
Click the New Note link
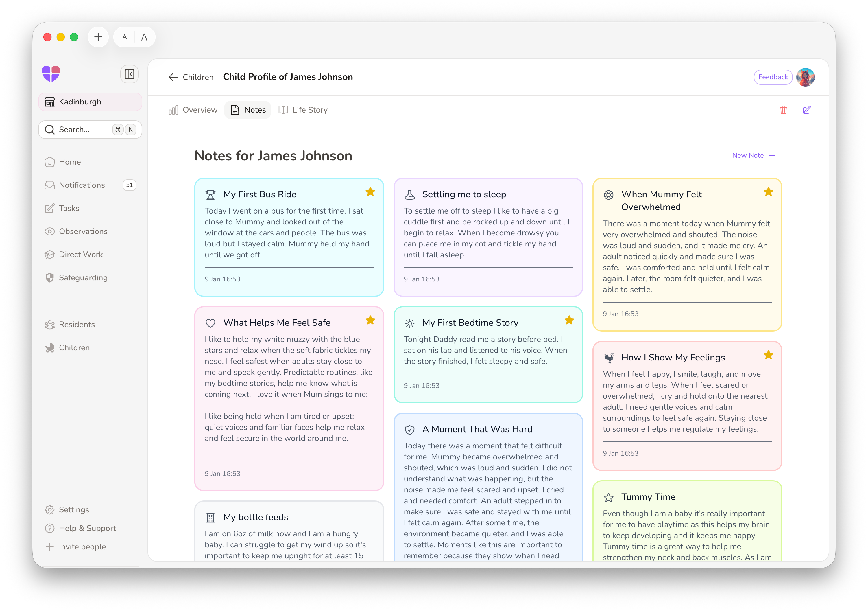point(753,155)
